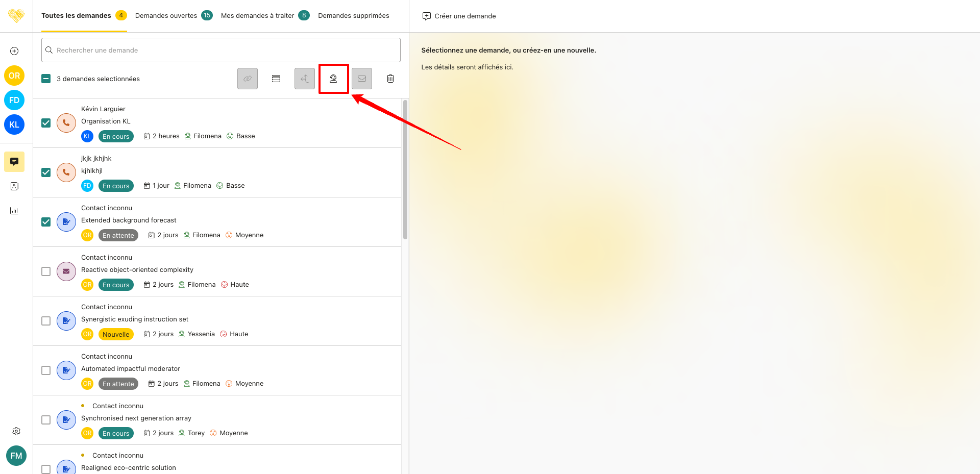
Task: Click the FM user avatar at bottom
Action: point(16,456)
